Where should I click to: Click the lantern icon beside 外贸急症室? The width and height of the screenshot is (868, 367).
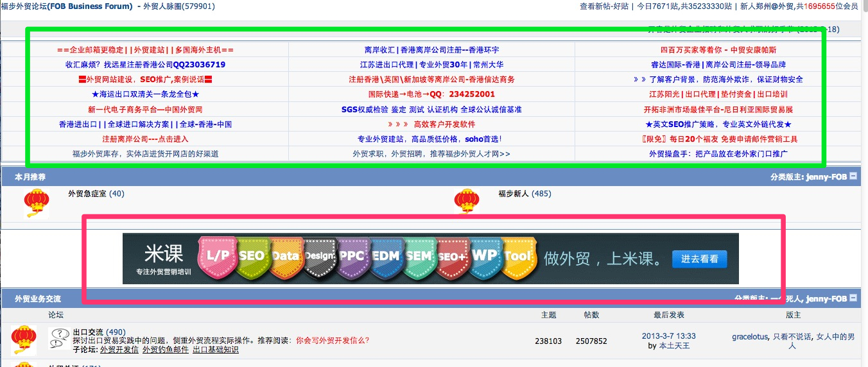point(37,203)
